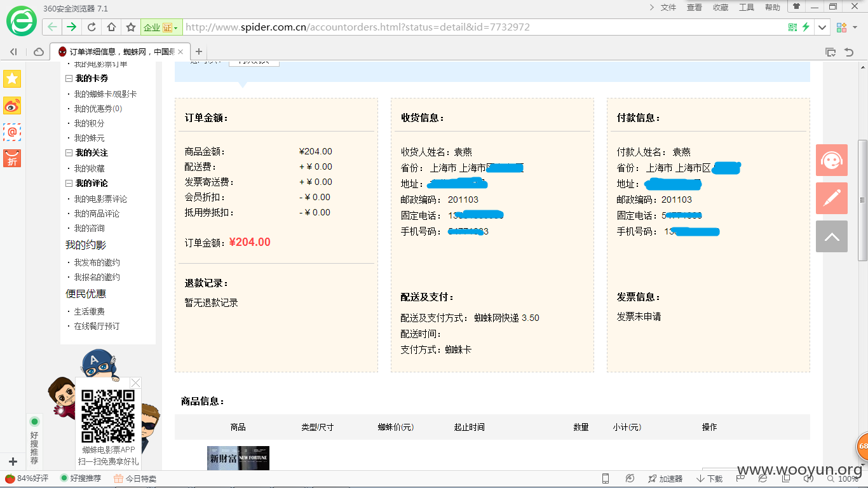The image size is (868, 488).
Task: Open the browser skin shirt icon
Action: [796, 6]
